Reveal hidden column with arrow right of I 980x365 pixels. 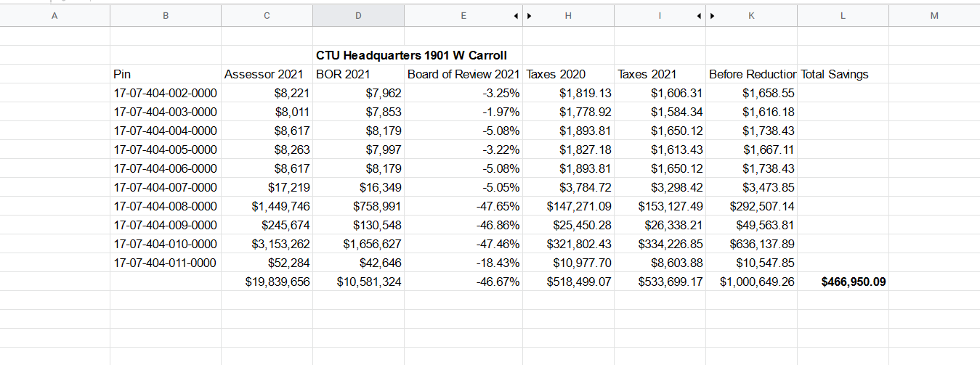point(698,15)
